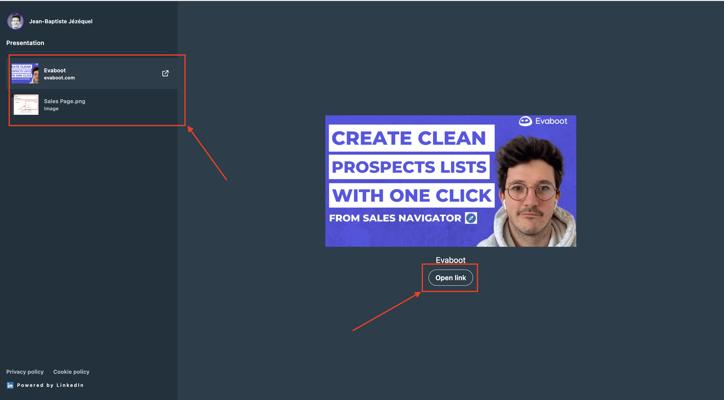
Task: Click the CREATE CLEAN headline in the banner
Action: 409,138
